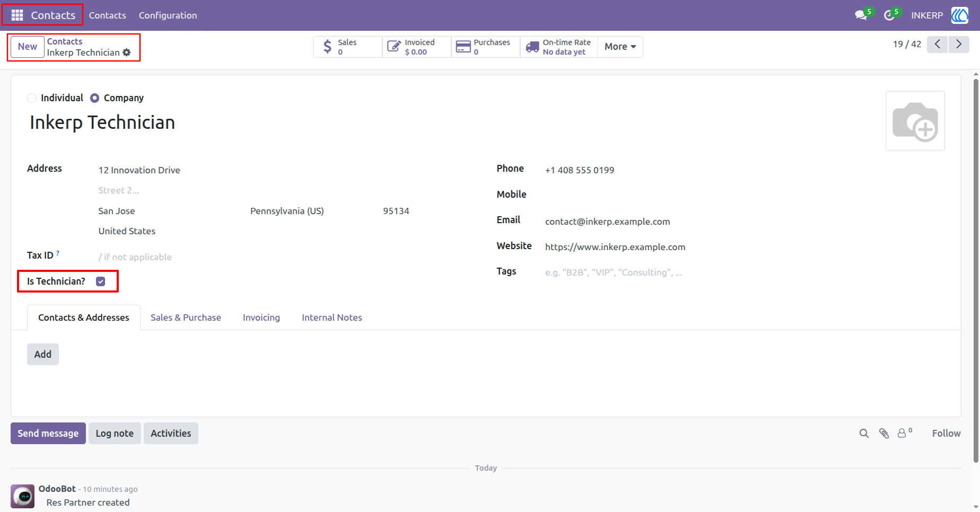Switch to the Sales & Purchase tab

tap(186, 317)
